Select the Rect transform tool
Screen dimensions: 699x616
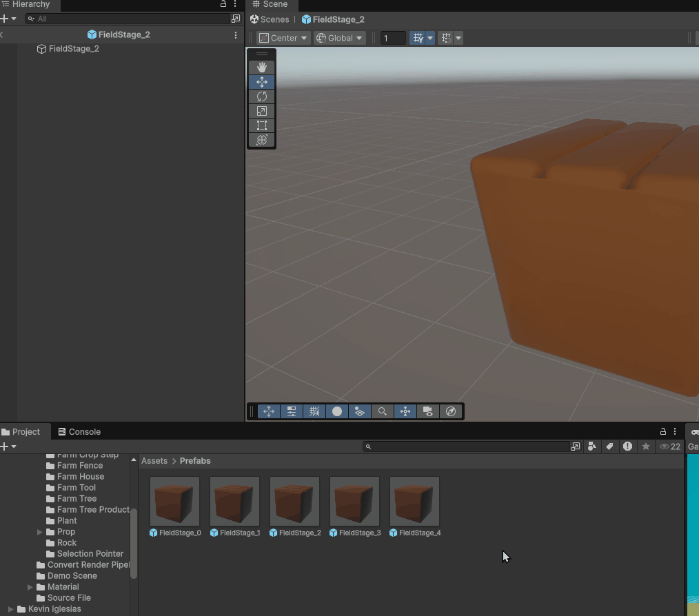(262, 125)
